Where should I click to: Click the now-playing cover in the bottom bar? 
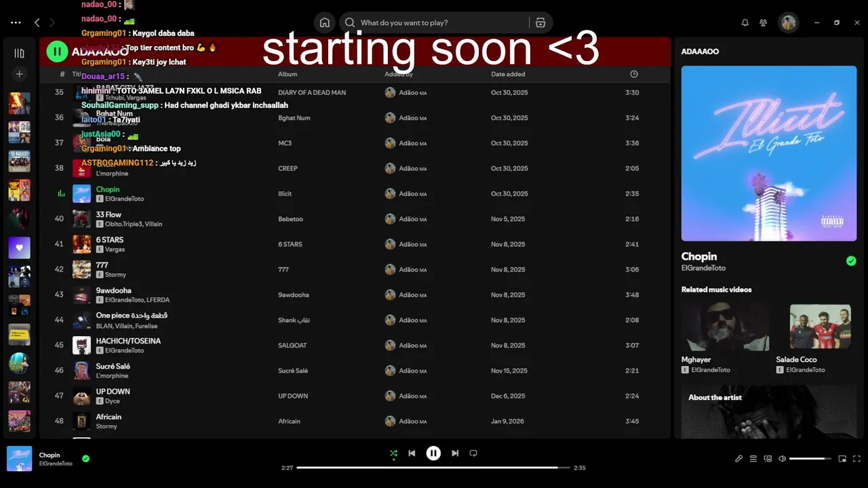pos(19,459)
